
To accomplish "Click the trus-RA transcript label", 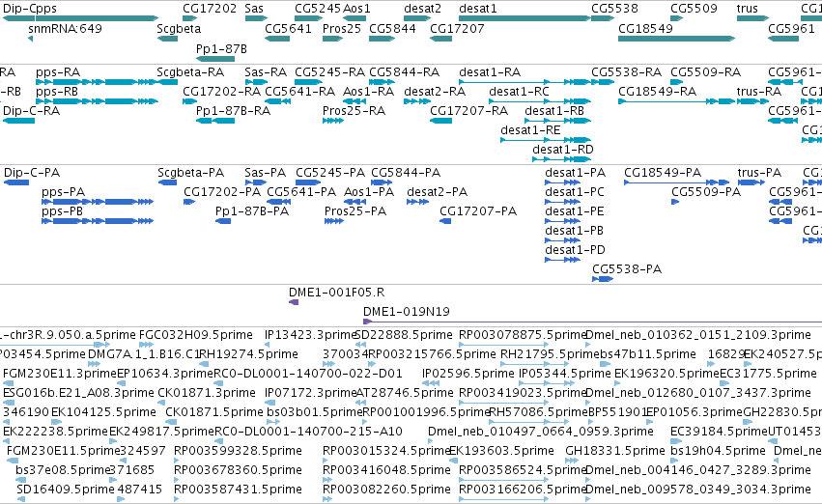I will coord(759,92).
